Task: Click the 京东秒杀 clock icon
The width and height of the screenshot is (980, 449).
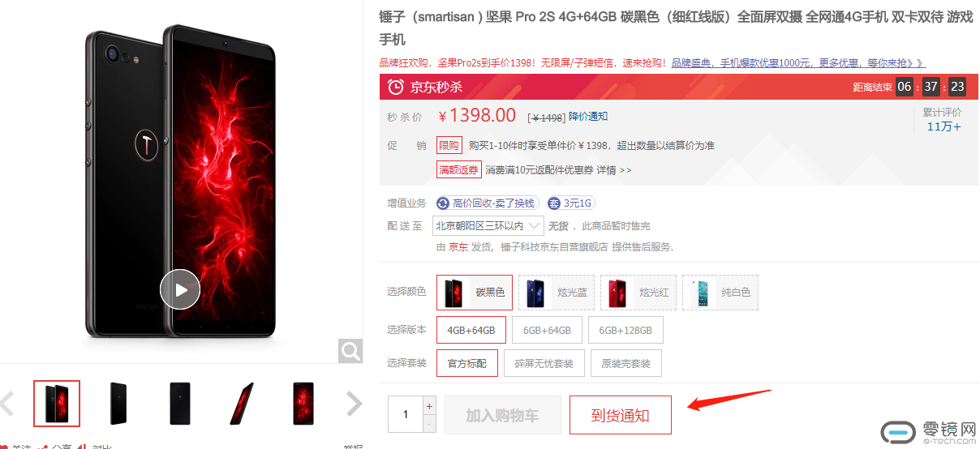Action: click(396, 87)
